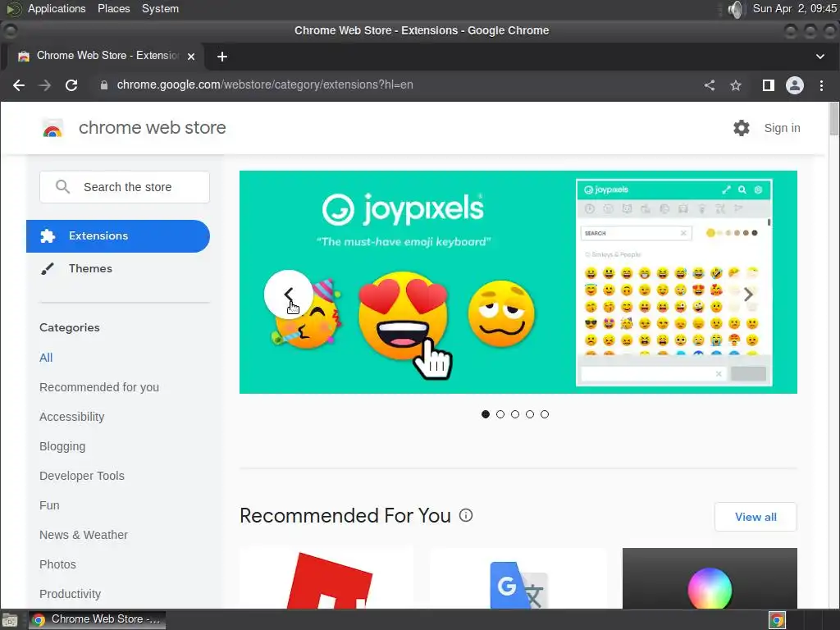Click the show desktop icon in bottom panel
840x630 pixels.
10,620
